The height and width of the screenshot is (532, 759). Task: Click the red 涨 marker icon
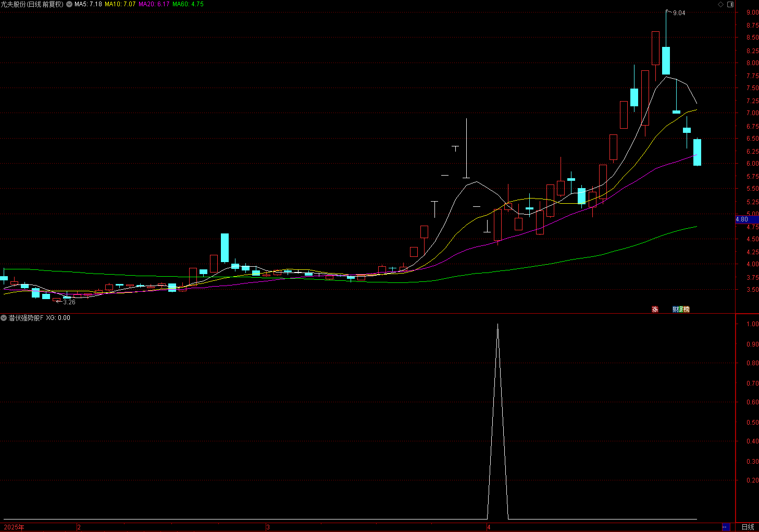point(655,310)
